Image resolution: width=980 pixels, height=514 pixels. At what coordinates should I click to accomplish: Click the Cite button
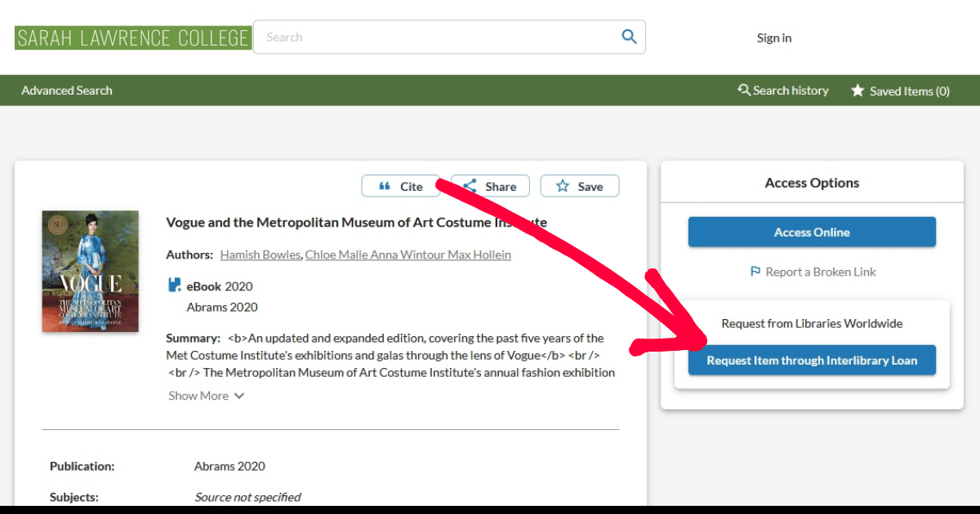point(400,186)
